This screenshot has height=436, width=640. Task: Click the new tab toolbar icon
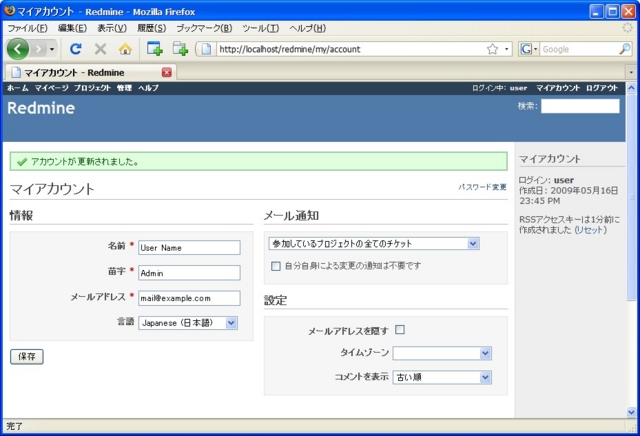(180, 49)
